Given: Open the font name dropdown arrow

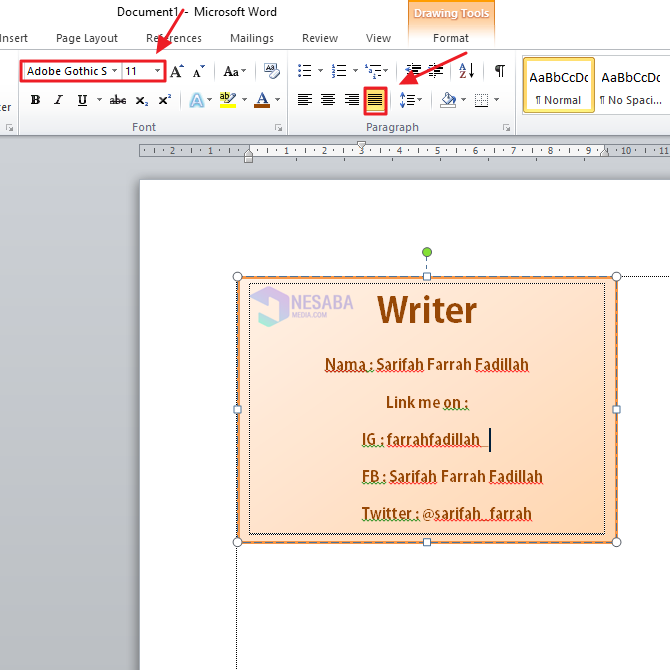Looking at the screenshot, I should [115, 71].
